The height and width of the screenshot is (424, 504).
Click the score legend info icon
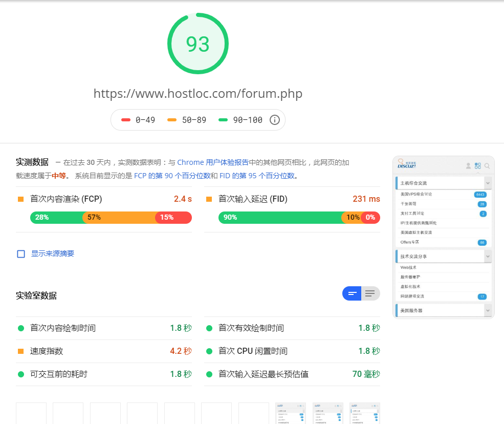click(274, 120)
